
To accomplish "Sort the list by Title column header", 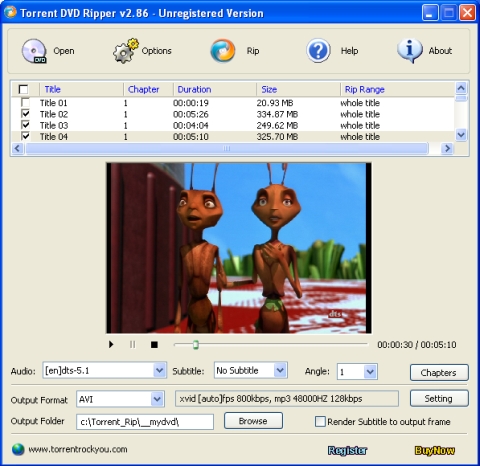I will pyautogui.click(x=81, y=89).
